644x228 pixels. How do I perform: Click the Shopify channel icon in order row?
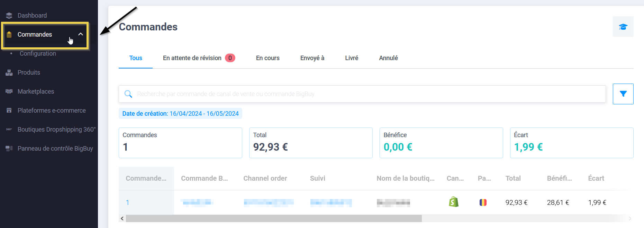pos(453,202)
